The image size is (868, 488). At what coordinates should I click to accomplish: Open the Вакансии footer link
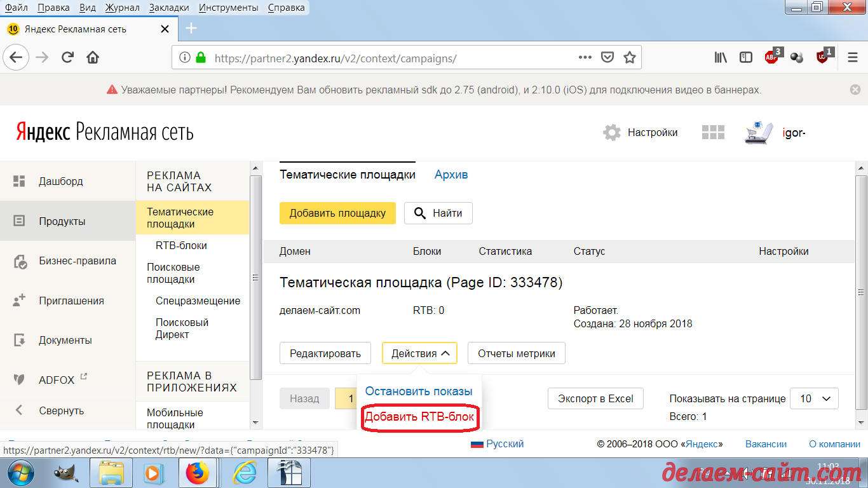(766, 444)
